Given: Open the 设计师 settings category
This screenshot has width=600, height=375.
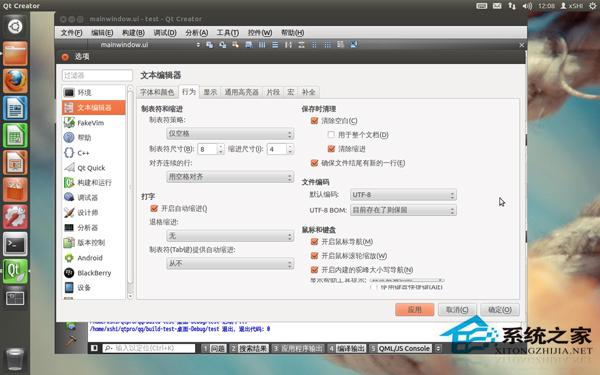Looking at the screenshot, I should (94, 212).
